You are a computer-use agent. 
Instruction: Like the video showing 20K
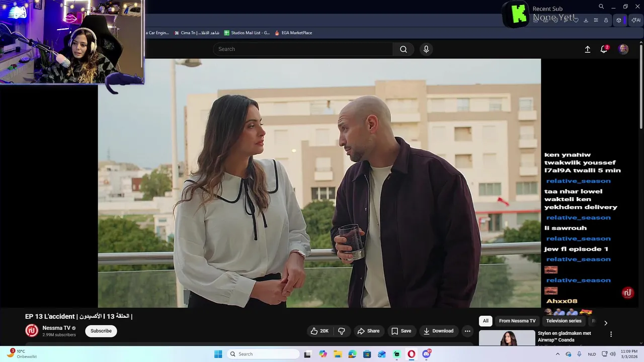click(319, 331)
